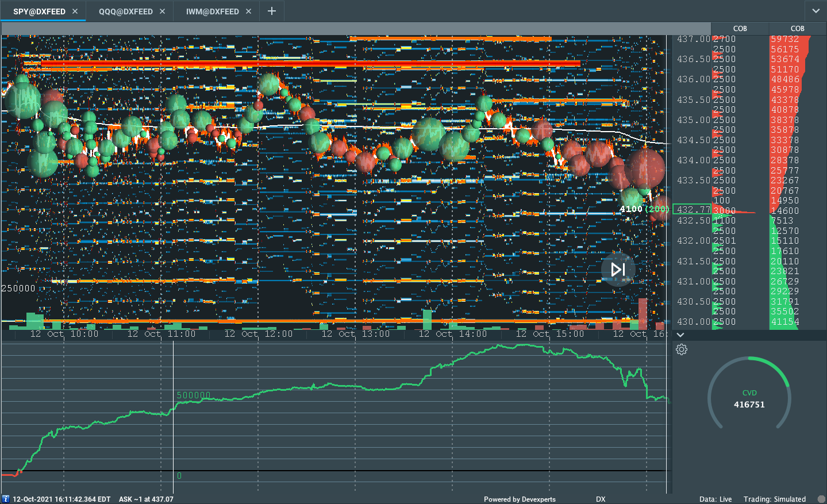Click the 12 Oct 13:00 time label
This screenshot has width=827, height=504.
[x=356, y=334]
